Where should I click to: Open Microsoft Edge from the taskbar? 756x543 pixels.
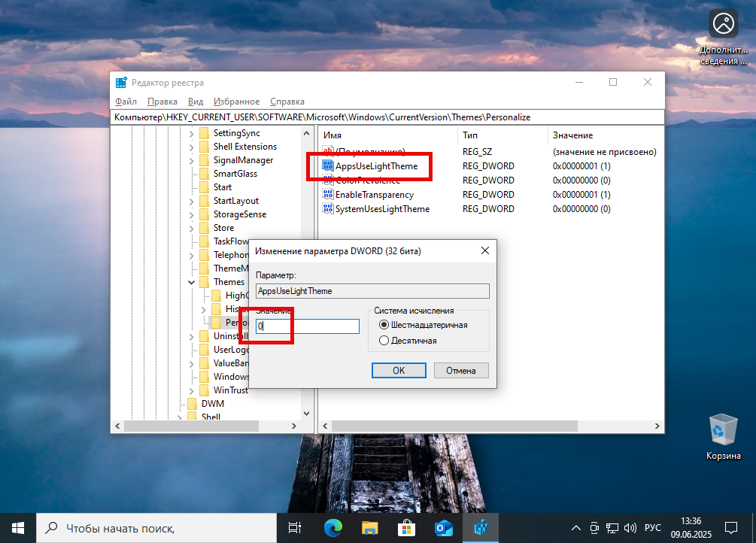pyautogui.click(x=332, y=527)
